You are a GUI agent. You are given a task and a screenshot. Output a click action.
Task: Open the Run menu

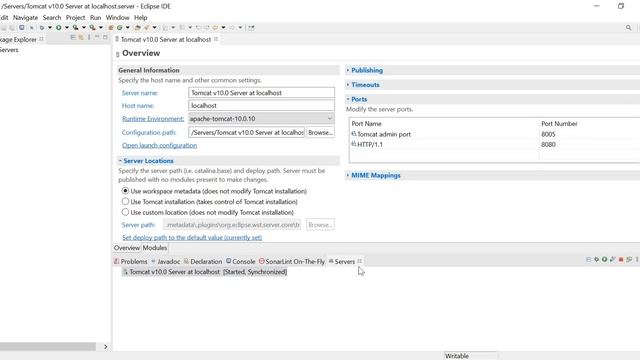96,18
